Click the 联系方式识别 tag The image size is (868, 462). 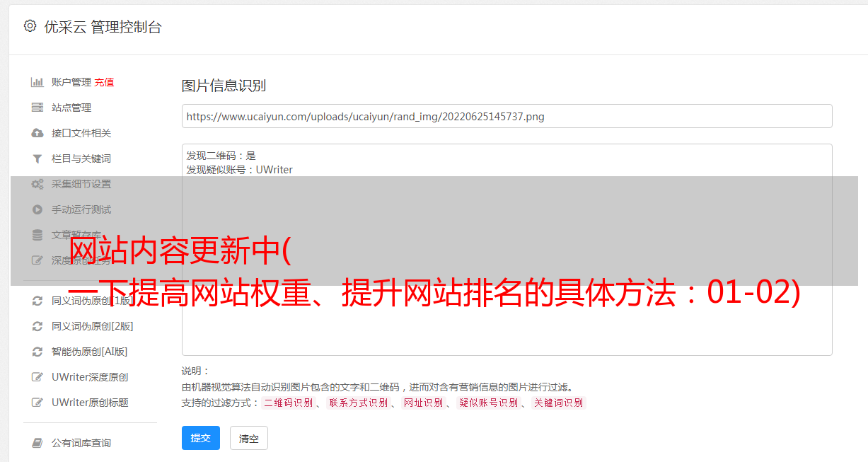358,403
